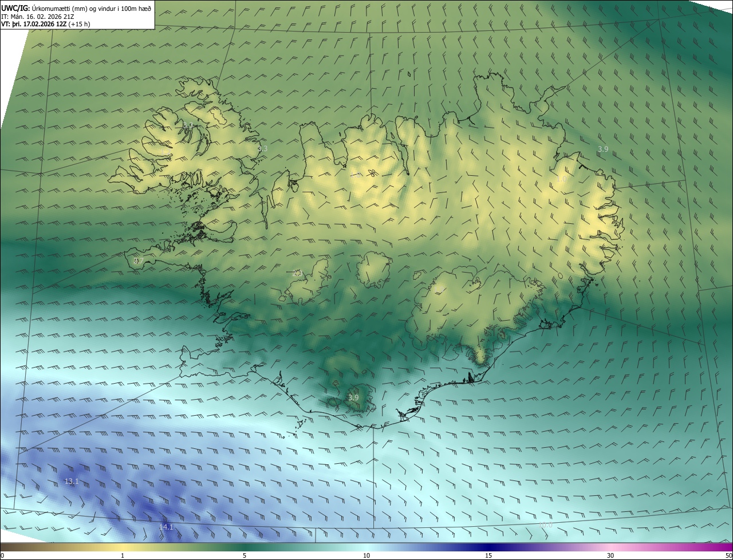Click the "15" tick label of the color scale
Image resolution: width=733 pixels, height=560 pixels.
488,555
